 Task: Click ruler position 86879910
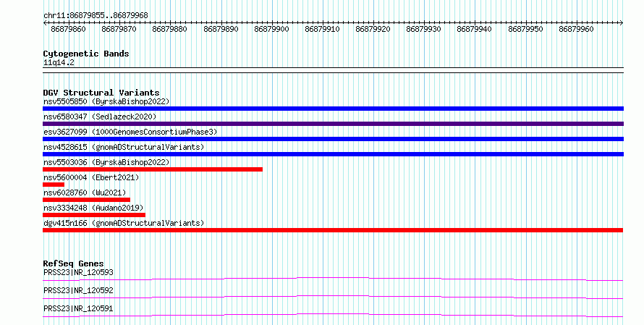click(x=323, y=29)
